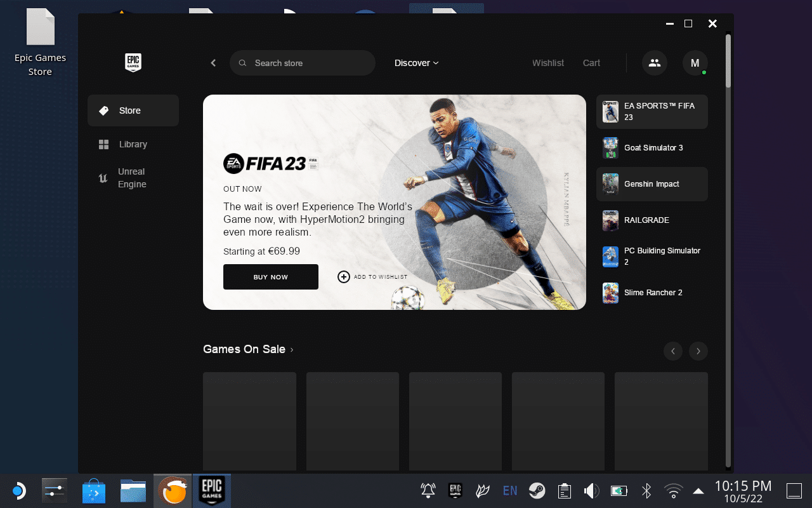The height and width of the screenshot is (508, 812).
Task: Open Wi-Fi networks tray icon
Action: tap(673, 490)
